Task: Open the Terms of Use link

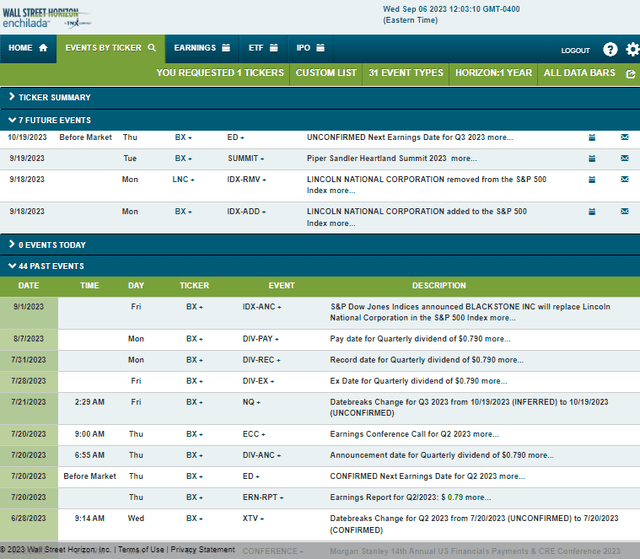Action: coord(141,550)
